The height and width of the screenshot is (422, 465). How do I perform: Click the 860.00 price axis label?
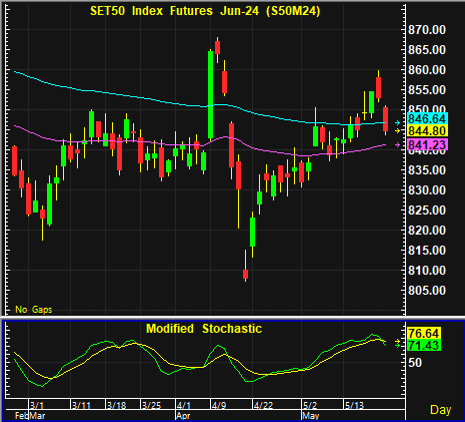pyautogui.click(x=427, y=70)
